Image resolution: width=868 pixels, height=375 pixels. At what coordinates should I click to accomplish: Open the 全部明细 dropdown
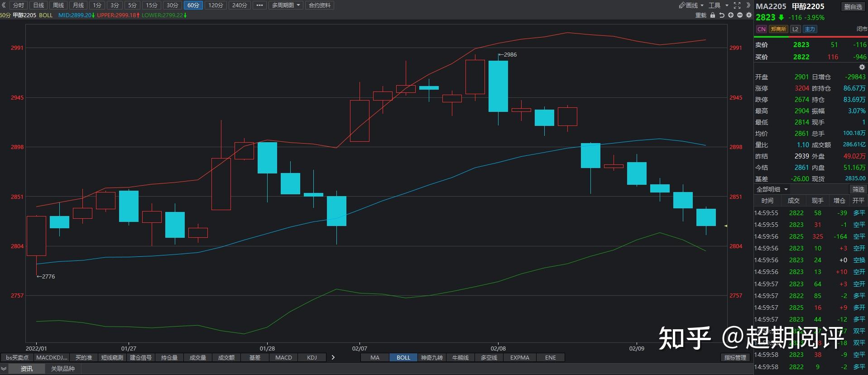[772, 189]
